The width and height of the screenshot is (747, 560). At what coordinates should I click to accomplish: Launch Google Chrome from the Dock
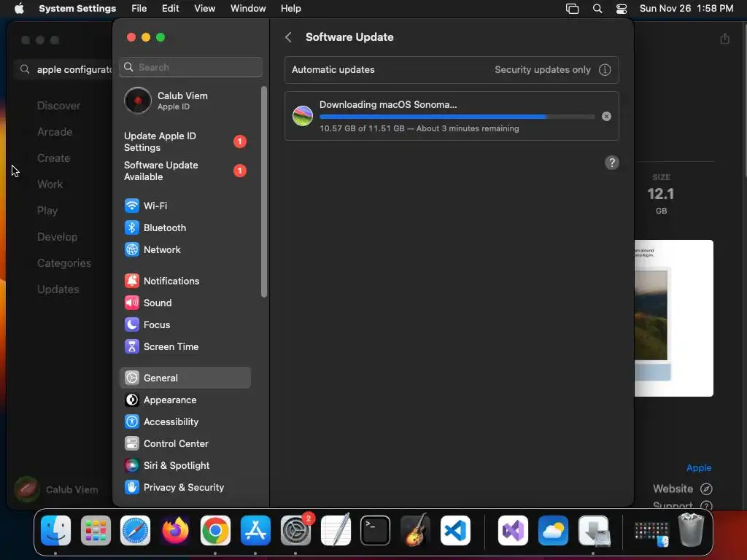pos(215,531)
